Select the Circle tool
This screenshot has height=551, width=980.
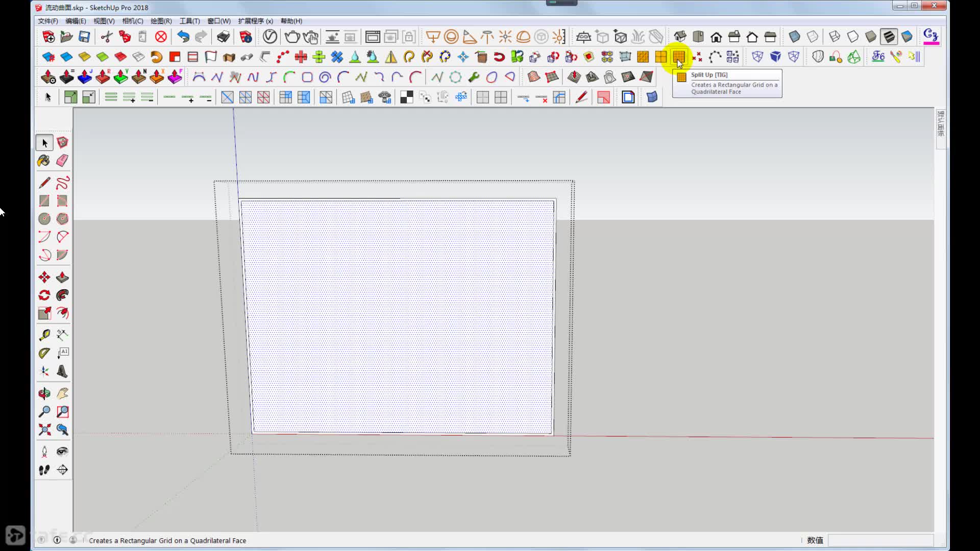pos(44,219)
